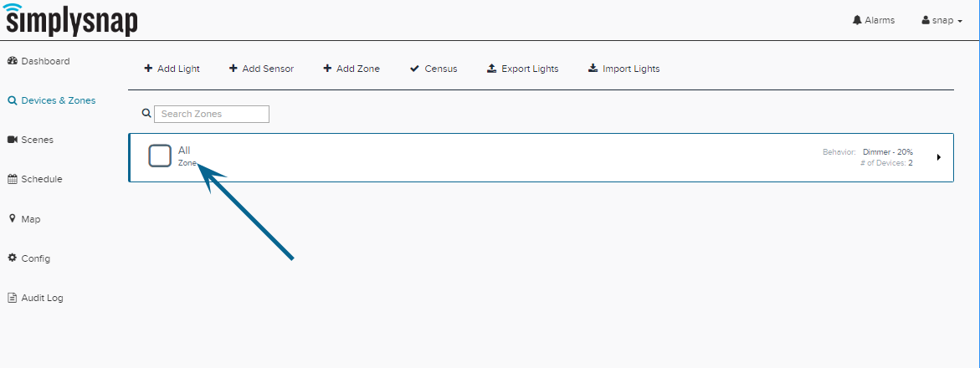This screenshot has height=368, width=980.
Task: Click the Scenes camera icon
Action: (12, 140)
